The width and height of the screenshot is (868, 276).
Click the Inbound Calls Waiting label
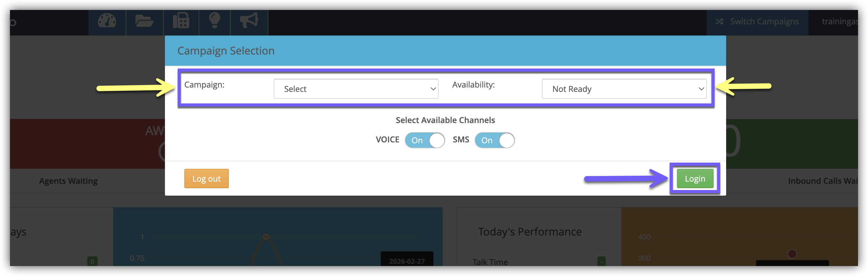pyautogui.click(x=822, y=181)
